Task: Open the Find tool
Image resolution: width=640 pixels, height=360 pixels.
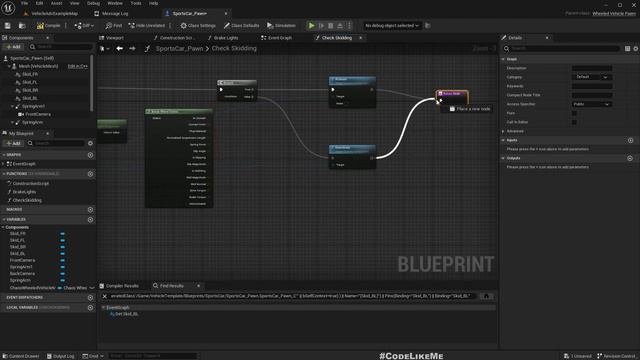Action: coord(113,26)
